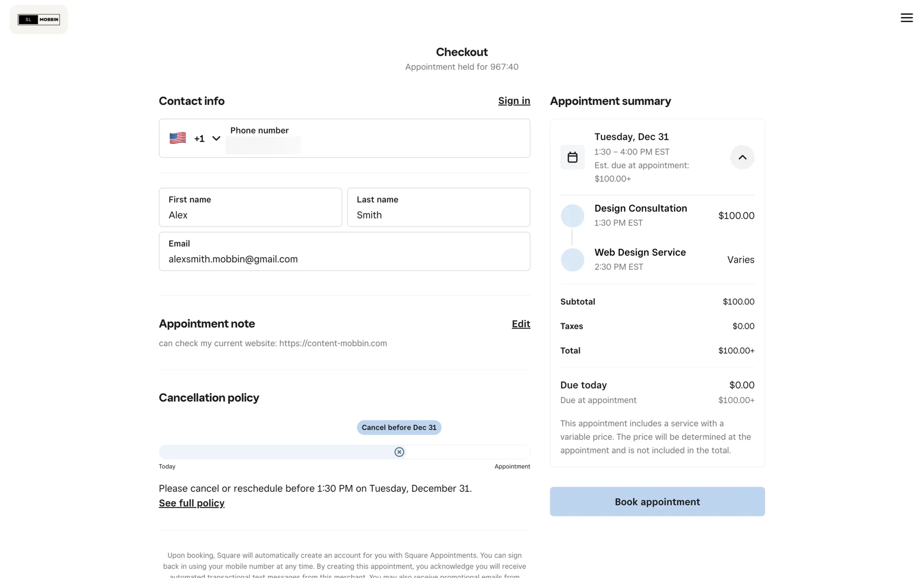This screenshot has height=578, width=924.
Task: Click the Phone number input field
Action: point(375,144)
